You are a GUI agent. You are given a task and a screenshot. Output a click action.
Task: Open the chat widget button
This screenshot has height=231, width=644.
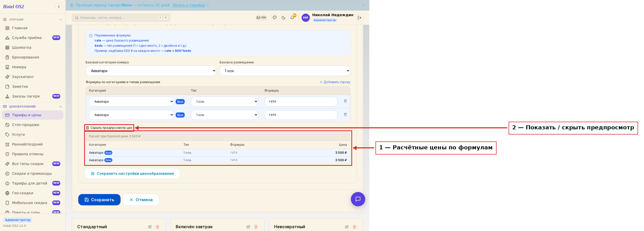tap(358, 199)
